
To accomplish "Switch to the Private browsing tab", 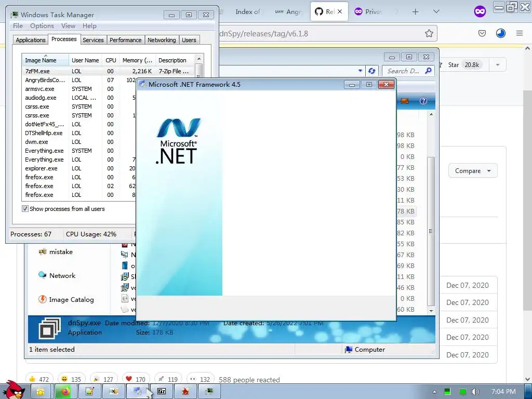I will pyautogui.click(x=368, y=11).
